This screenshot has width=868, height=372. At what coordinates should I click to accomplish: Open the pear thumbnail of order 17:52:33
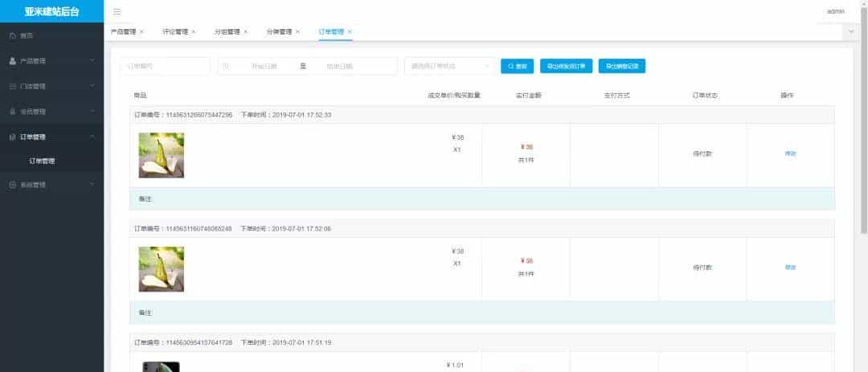pos(161,155)
